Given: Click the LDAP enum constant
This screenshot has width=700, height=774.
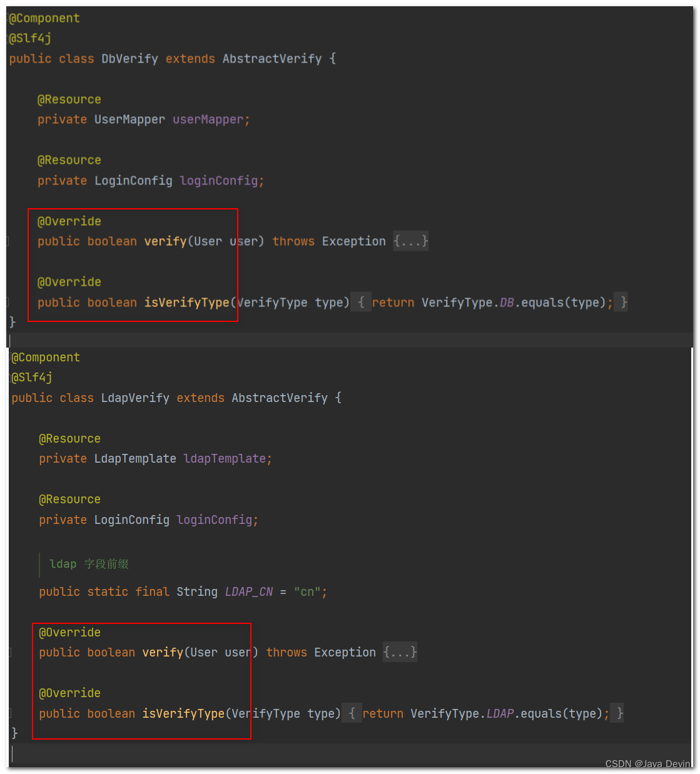Looking at the screenshot, I should (x=500, y=713).
